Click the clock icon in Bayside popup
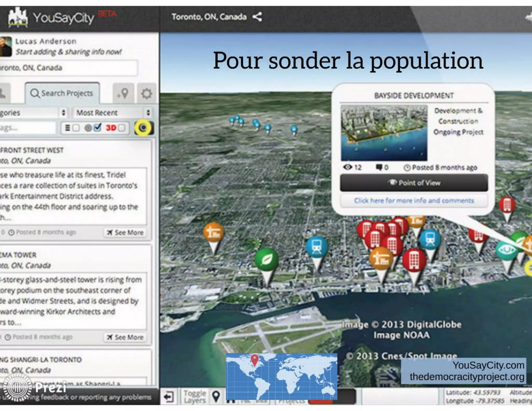Screen dimensions: 532x411 tap(407, 168)
